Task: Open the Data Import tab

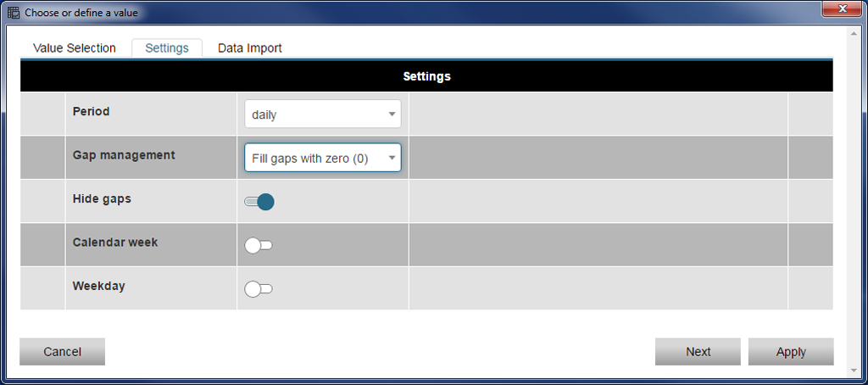Action: [250, 48]
